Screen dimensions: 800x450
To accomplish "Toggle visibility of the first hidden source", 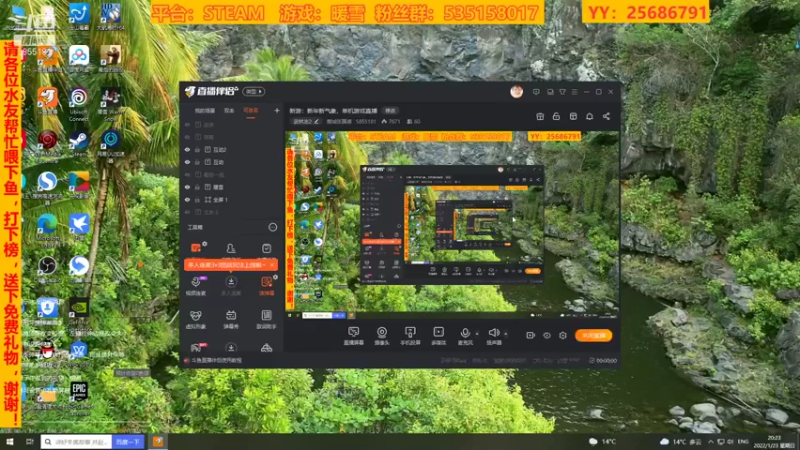I will (187, 124).
